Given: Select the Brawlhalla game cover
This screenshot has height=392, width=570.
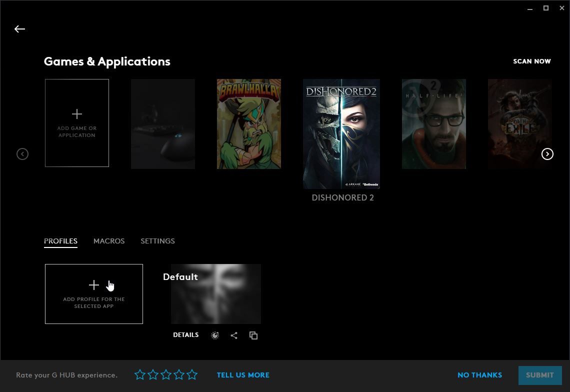Looking at the screenshot, I should (x=249, y=124).
